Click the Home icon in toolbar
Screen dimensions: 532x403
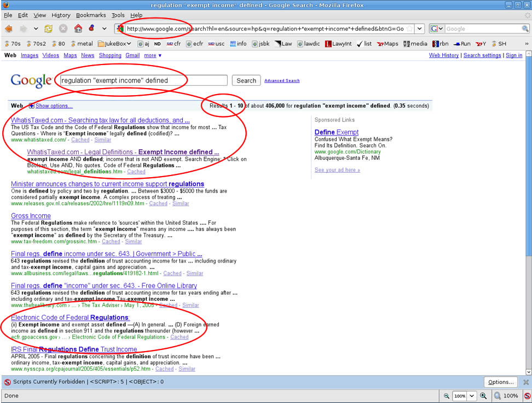78,28
